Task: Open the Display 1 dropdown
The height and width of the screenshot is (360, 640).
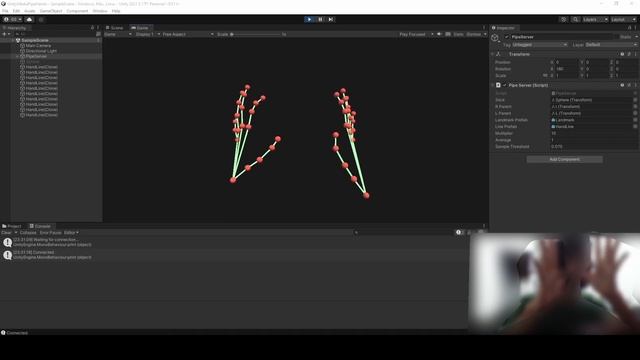Action: pyautogui.click(x=148, y=34)
